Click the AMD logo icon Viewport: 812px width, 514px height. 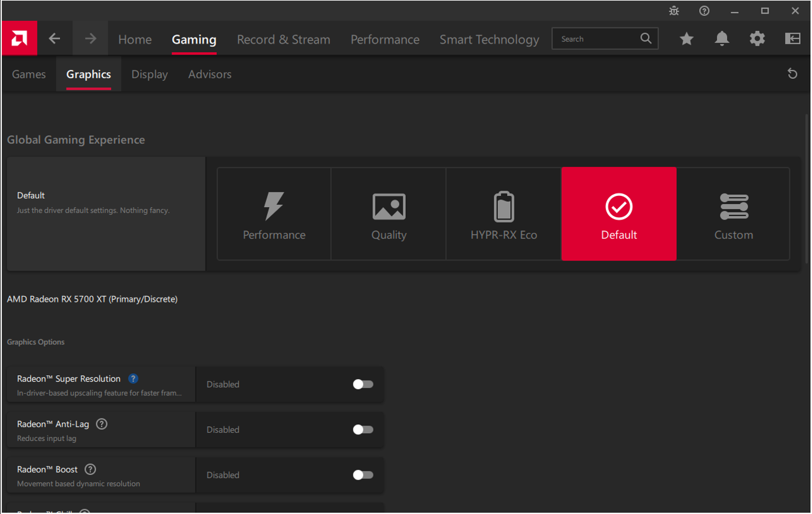(19, 39)
